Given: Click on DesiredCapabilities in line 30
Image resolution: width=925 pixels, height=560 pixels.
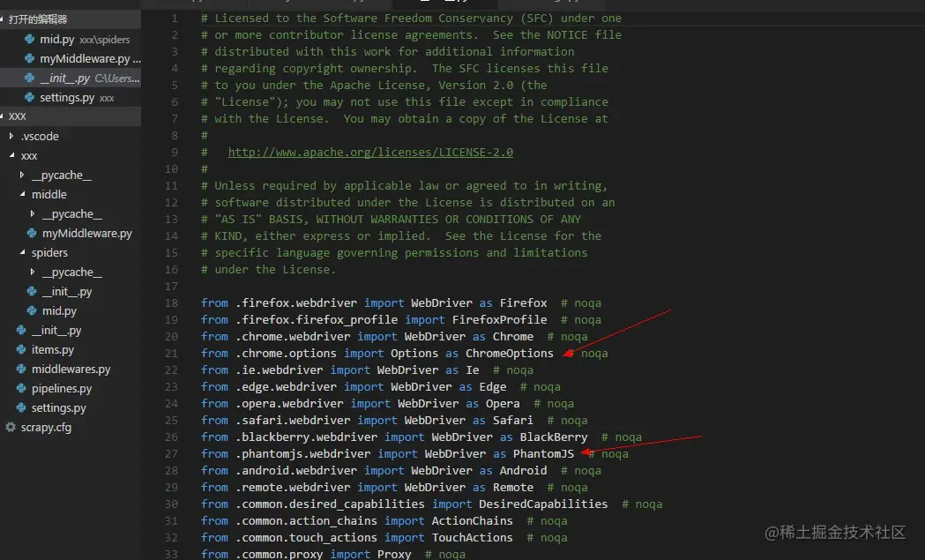Looking at the screenshot, I should pos(543,504).
